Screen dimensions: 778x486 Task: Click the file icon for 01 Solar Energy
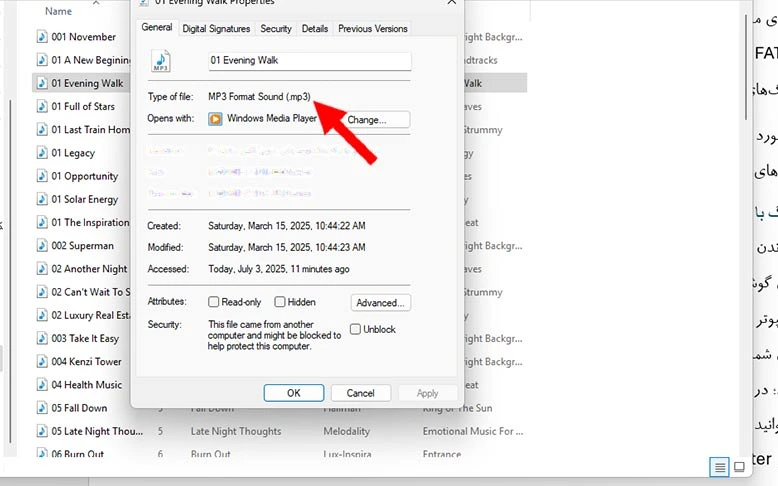(42, 200)
